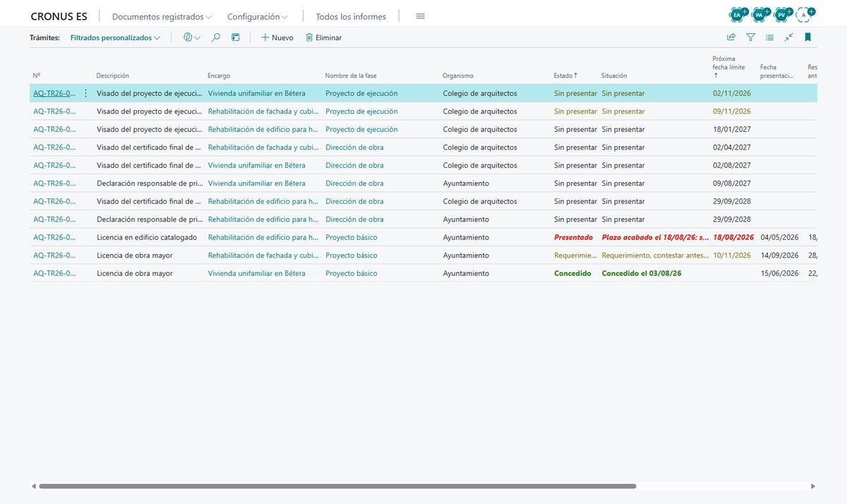
Task: Click the Descripción column header
Action: tap(113, 76)
